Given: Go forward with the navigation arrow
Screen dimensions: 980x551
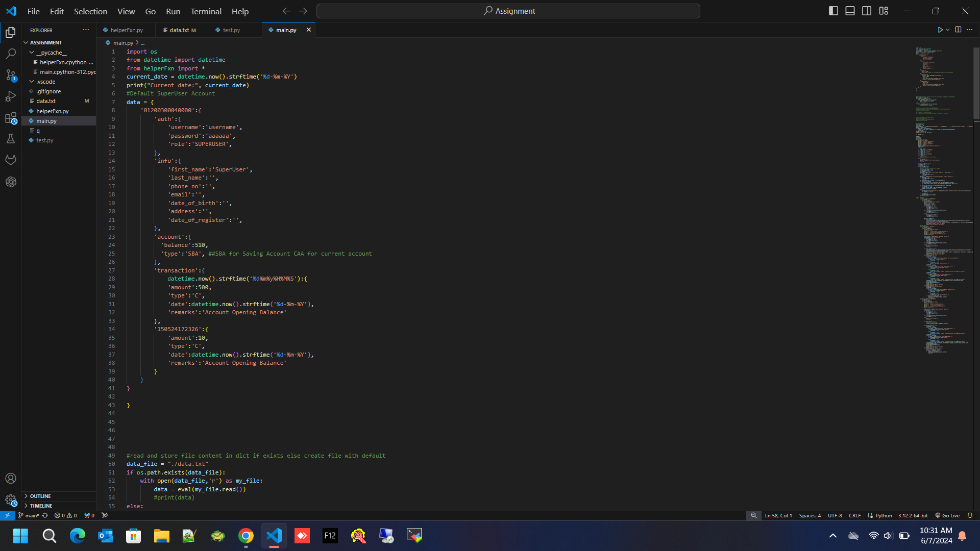Looking at the screenshot, I should coord(303,11).
